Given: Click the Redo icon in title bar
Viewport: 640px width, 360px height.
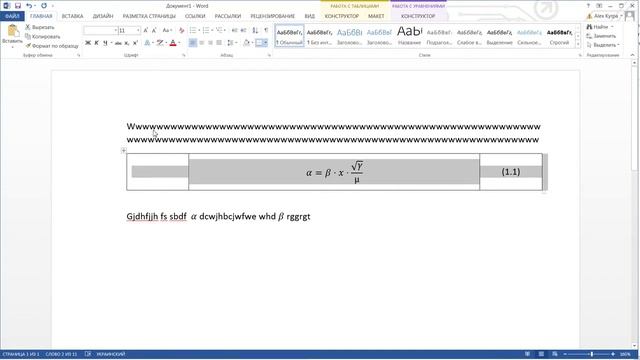Looking at the screenshot, I should 44,6.
